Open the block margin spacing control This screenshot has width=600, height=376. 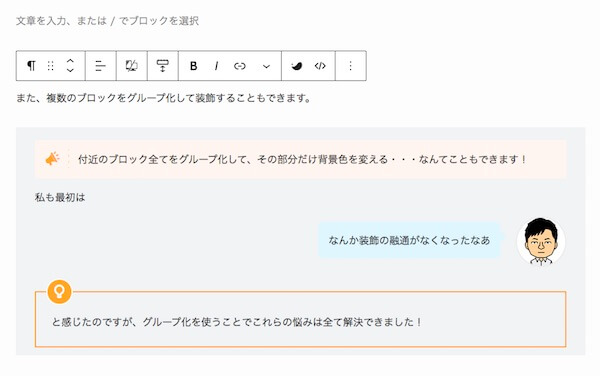(163, 66)
